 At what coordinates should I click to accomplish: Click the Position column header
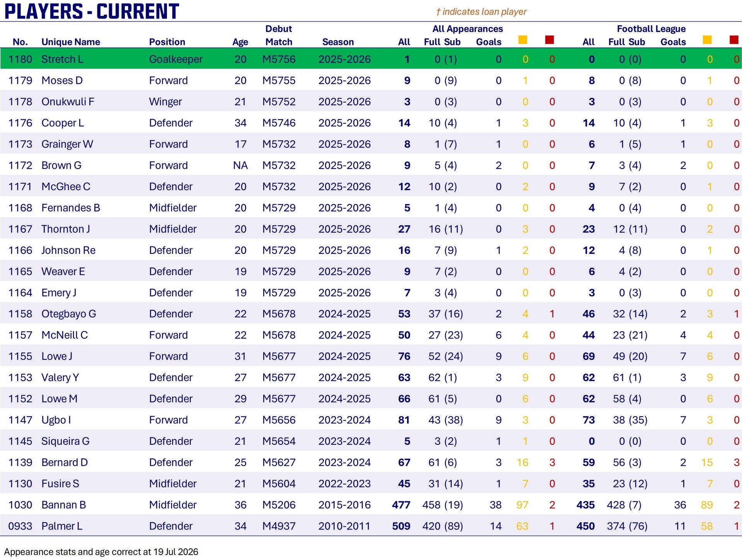pos(167,42)
